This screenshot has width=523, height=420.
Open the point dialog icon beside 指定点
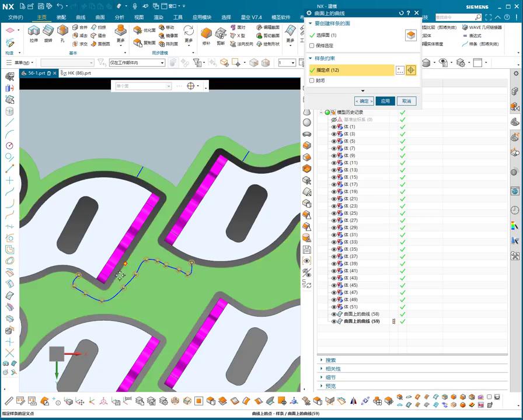coord(400,70)
